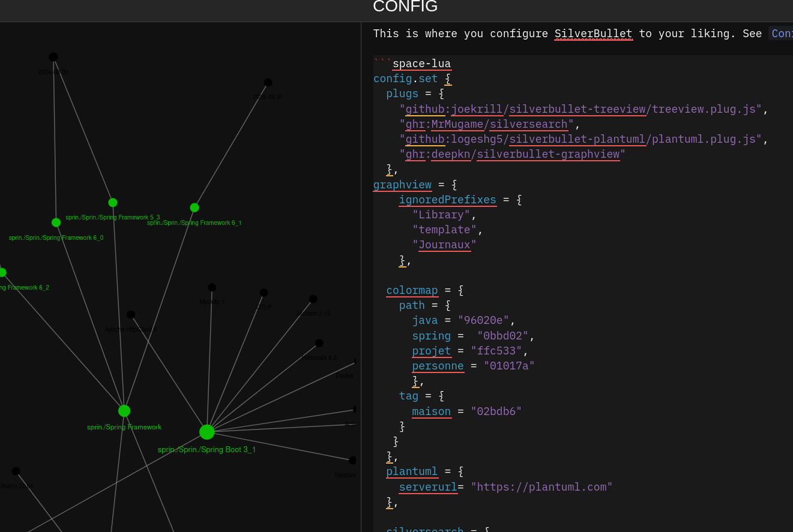Click the ghr:deepkn/silverbullet-graphview string
The image size is (793, 532).
coord(512,154)
